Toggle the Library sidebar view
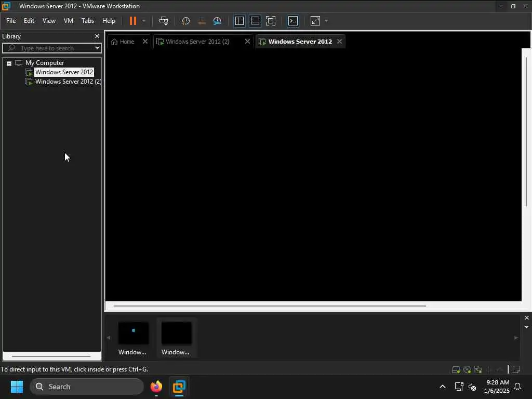This screenshot has width=532, height=399. 239,21
